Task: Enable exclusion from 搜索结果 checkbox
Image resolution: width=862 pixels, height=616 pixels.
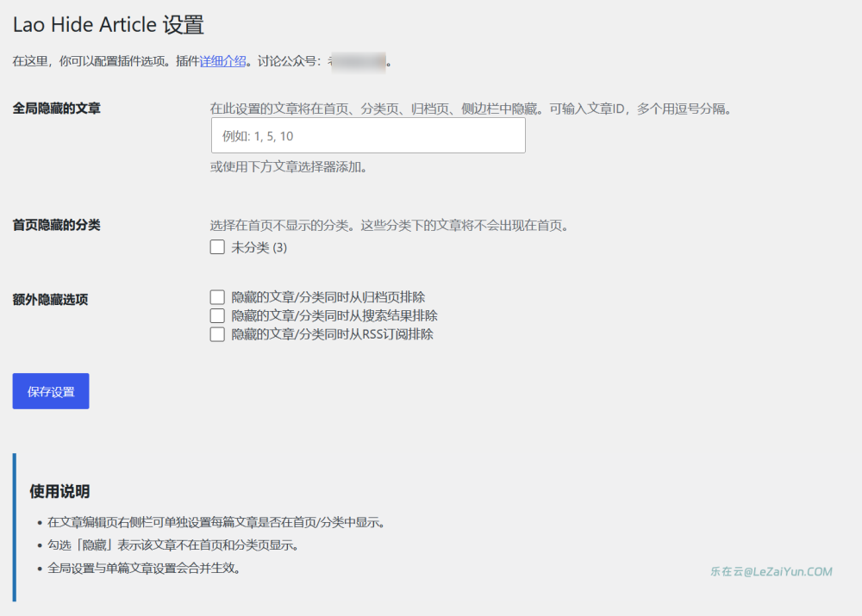Action: point(217,315)
